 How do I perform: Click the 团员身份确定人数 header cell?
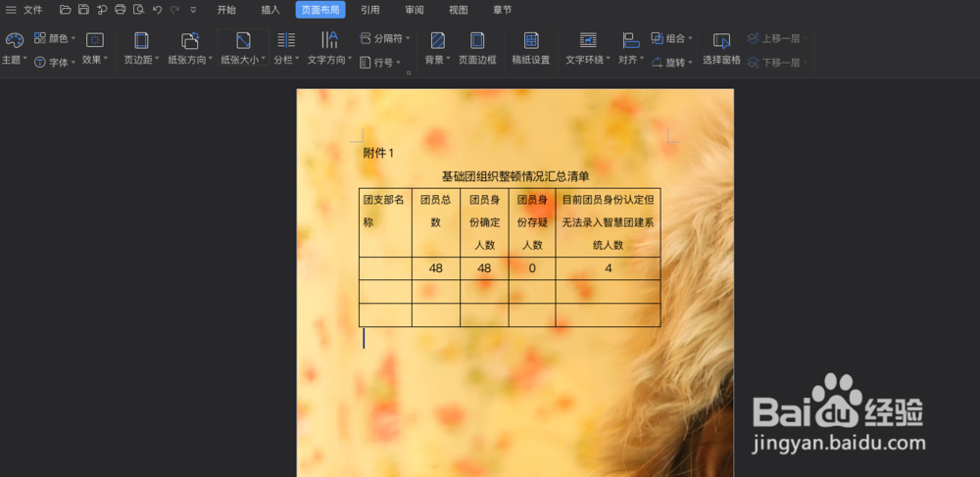click(x=484, y=222)
